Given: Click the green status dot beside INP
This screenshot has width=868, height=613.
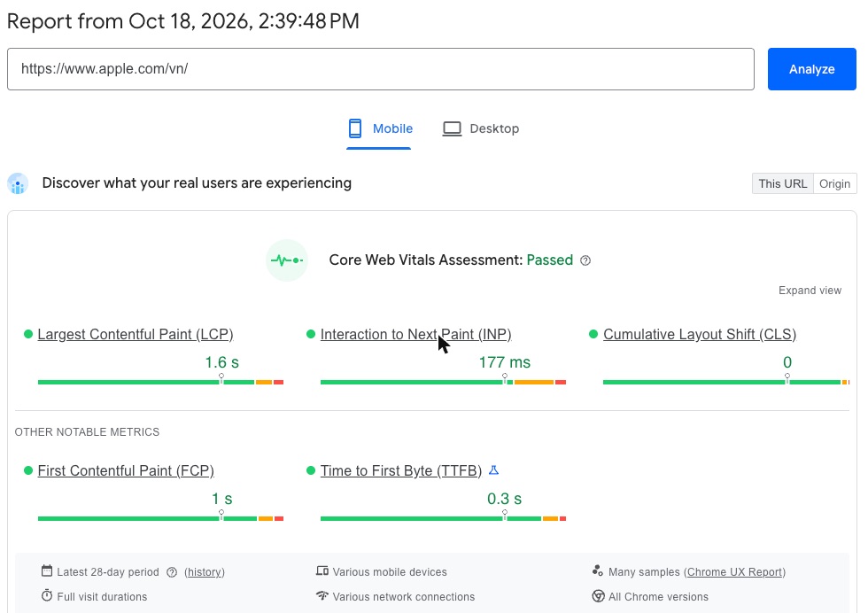Looking at the screenshot, I should pyautogui.click(x=311, y=334).
